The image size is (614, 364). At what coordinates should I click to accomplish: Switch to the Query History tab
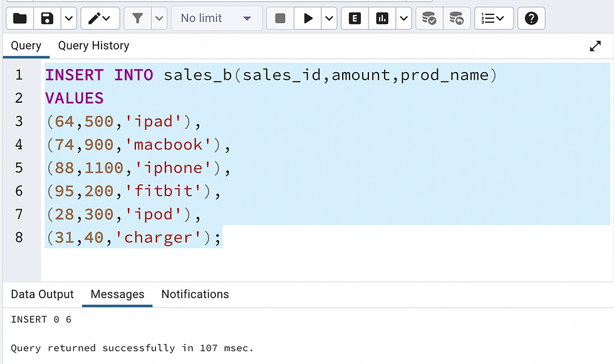pos(93,46)
